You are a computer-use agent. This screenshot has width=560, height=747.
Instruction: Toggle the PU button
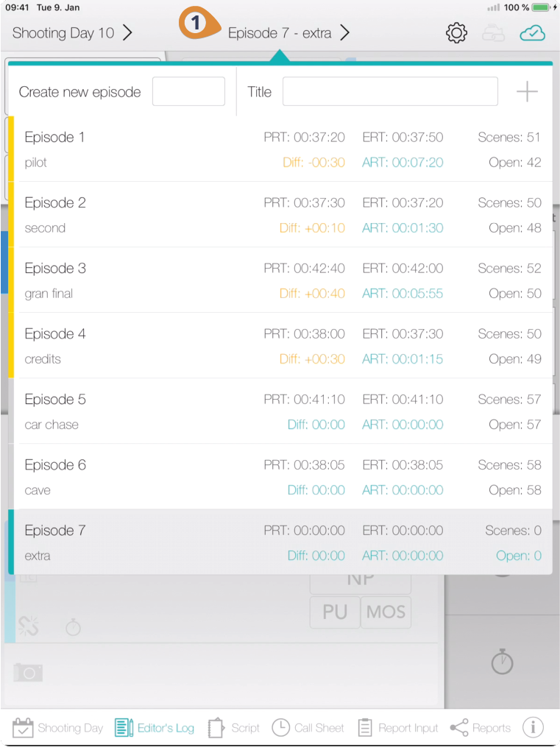[335, 612]
